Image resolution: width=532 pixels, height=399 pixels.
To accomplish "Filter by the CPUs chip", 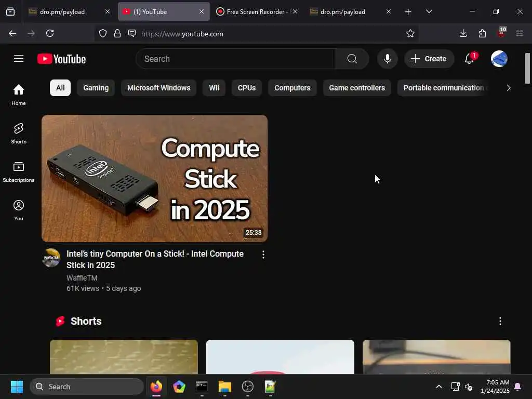I will pos(247,88).
